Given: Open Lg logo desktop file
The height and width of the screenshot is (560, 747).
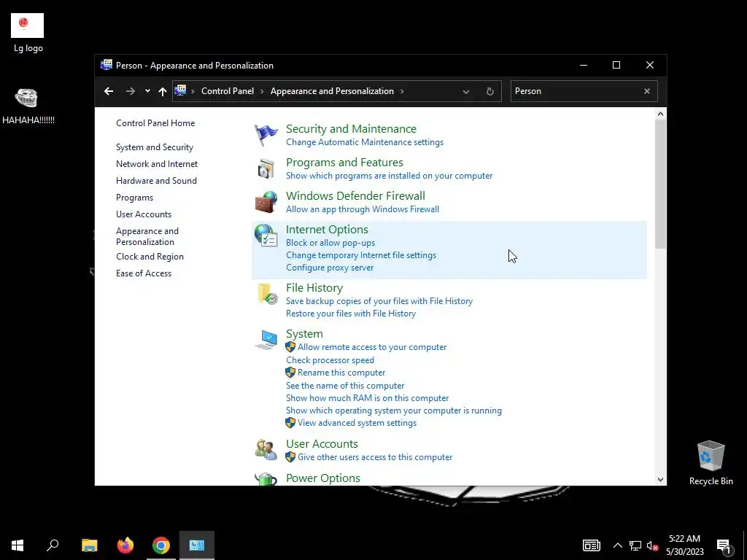Looking at the screenshot, I should [x=28, y=34].
